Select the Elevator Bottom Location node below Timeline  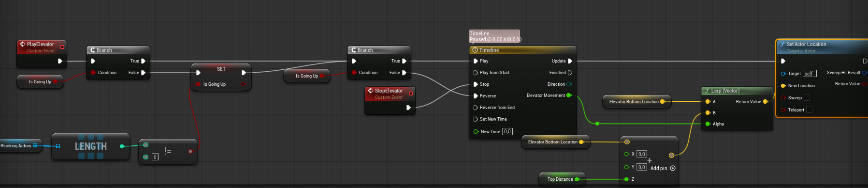point(555,142)
